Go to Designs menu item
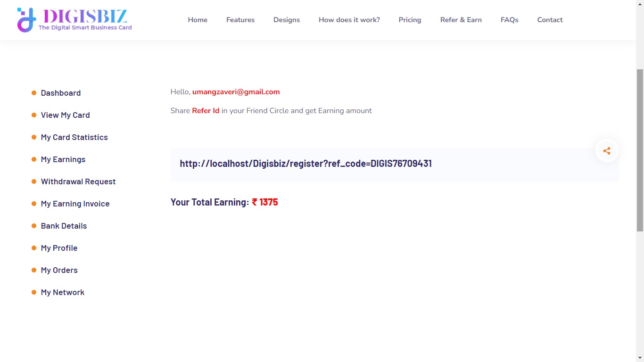This screenshot has height=362, width=644. tap(287, 20)
